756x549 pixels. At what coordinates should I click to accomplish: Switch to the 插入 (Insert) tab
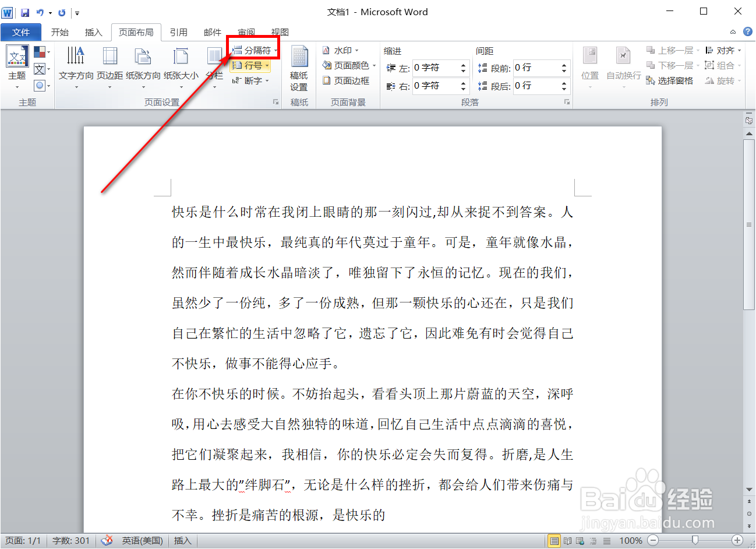coord(93,33)
